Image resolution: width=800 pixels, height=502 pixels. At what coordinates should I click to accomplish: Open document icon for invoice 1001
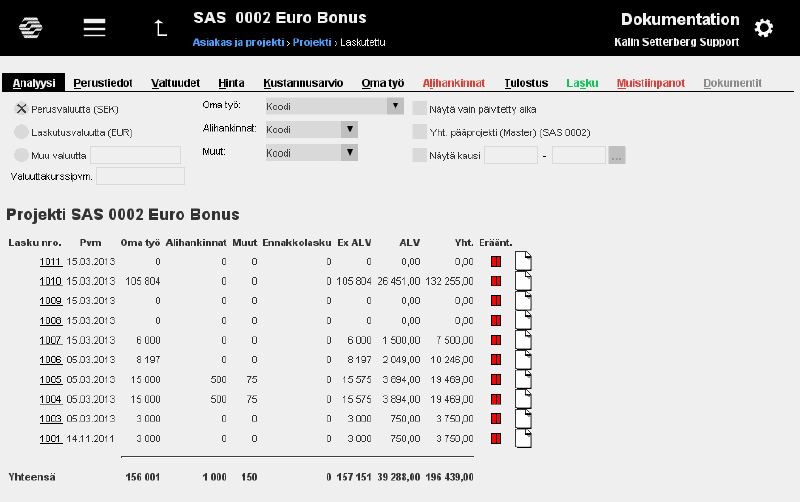523,438
